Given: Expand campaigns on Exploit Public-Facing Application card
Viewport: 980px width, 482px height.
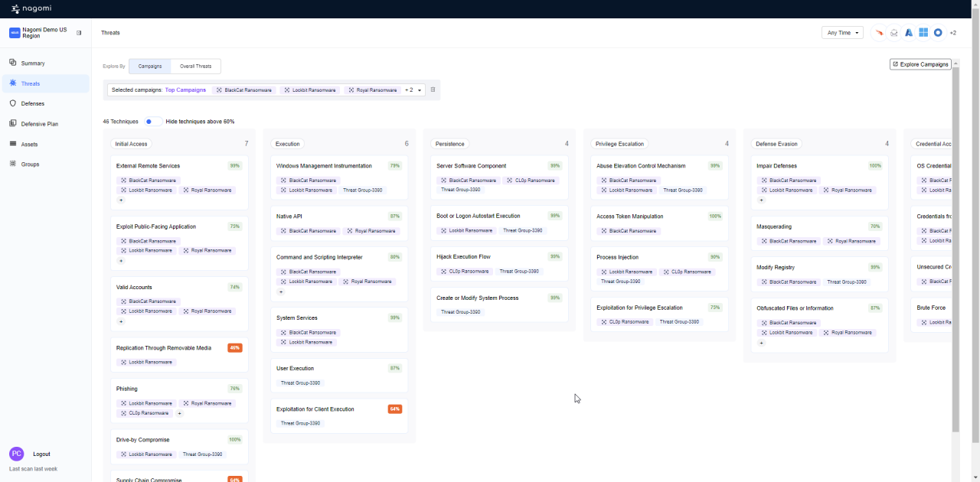Looking at the screenshot, I should [120, 260].
